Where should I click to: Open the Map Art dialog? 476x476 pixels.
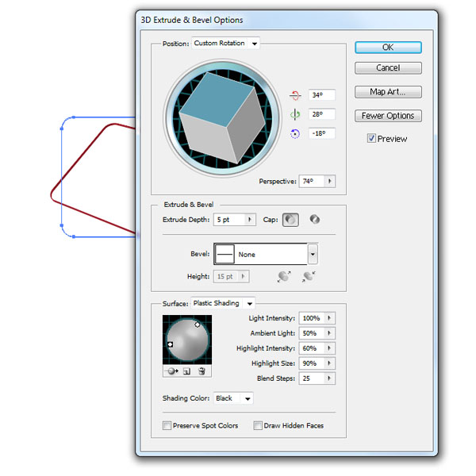[388, 92]
